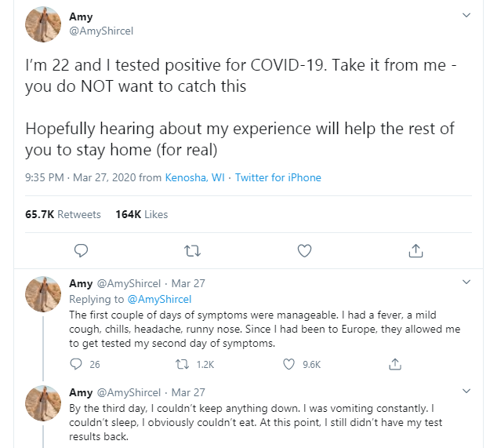The width and height of the screenshot is (490, 448).
Task: Click the Mar 27 timestamp on first reply
Action: pyautogui.click(x=188, y=283)
